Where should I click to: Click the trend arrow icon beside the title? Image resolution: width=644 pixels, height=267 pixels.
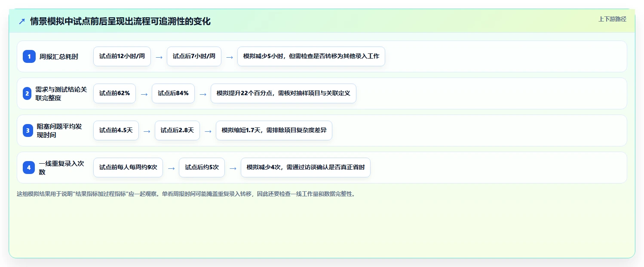click(x=22, y=22)
